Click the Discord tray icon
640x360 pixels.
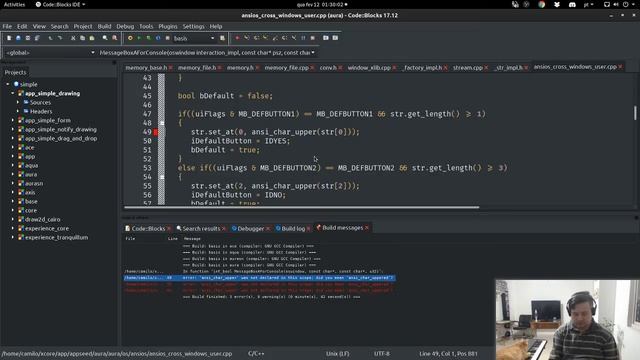click(572, 4)
